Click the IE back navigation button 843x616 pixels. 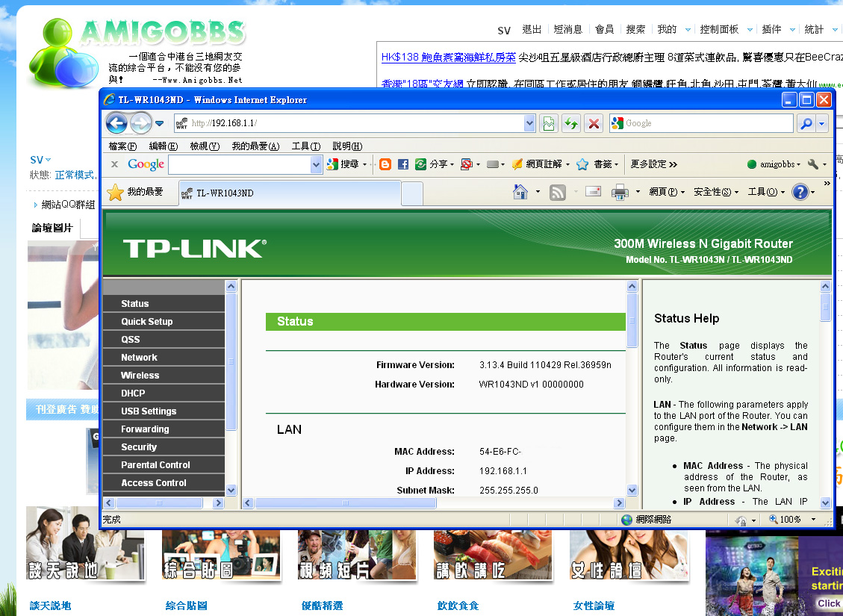(x=116, y=123)
